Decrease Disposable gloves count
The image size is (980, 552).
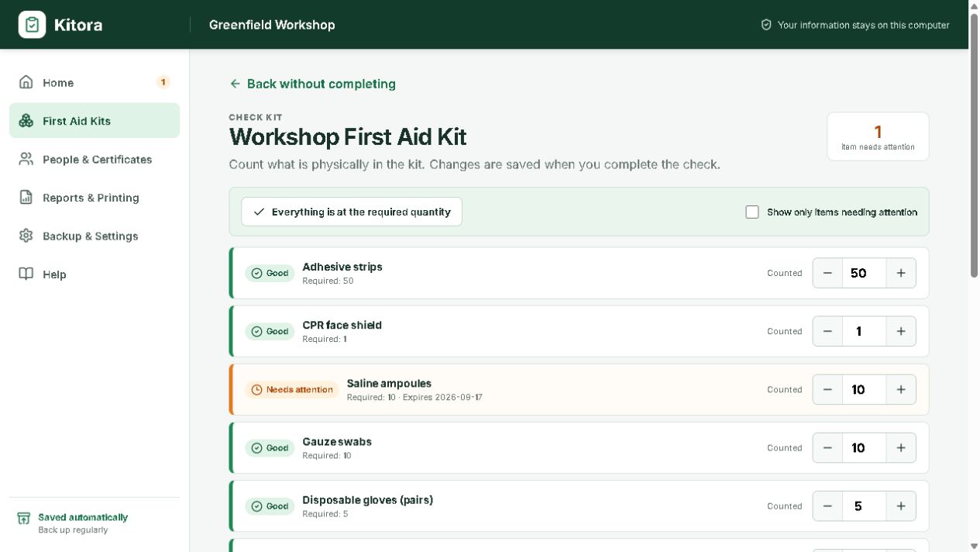point(827,505)
